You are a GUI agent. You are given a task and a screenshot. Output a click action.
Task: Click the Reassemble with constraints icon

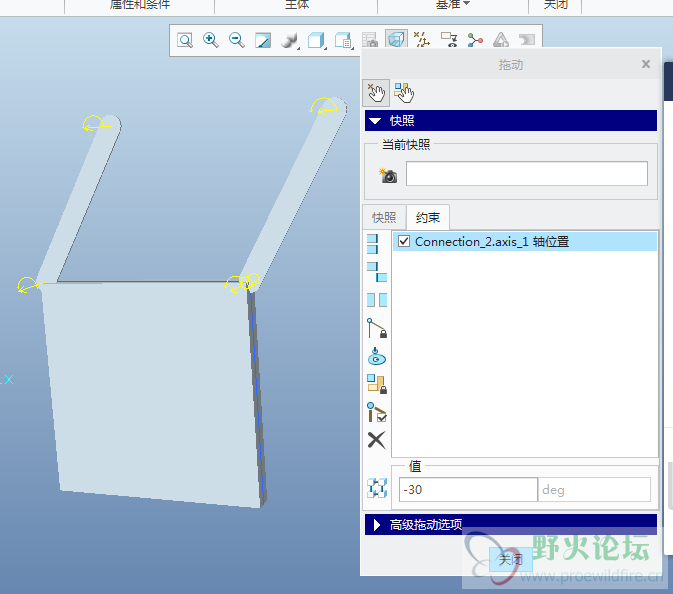(377, 488)
